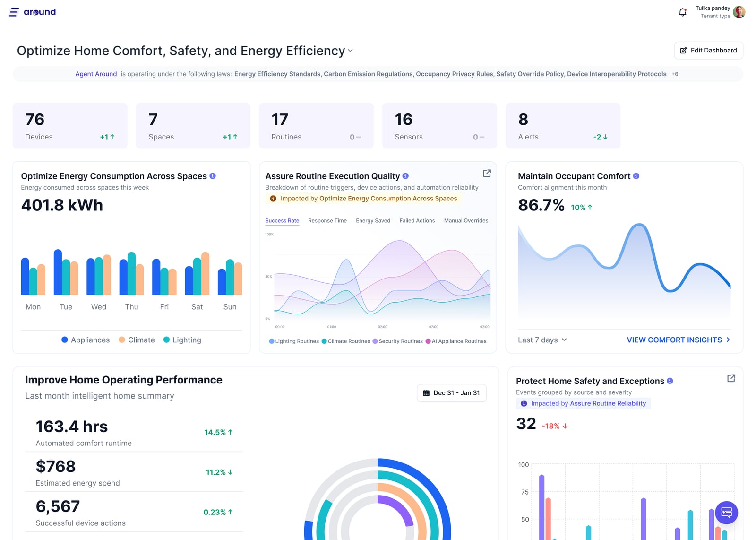Show the +6 additional laws
Image resolution: width=756 pixels, height=540 pixels.
(675, 74)
